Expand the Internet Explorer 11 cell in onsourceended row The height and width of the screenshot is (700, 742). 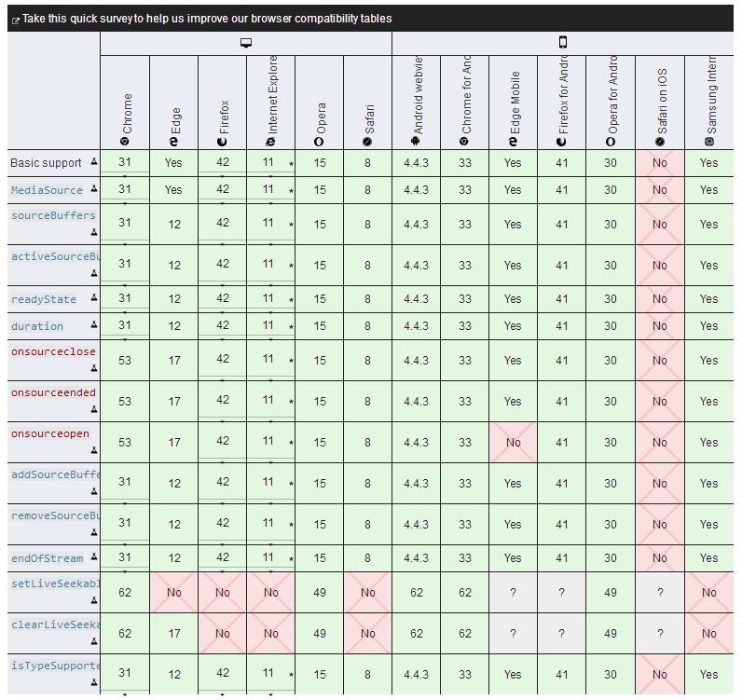pyautogui.click(x=270, y=402)
